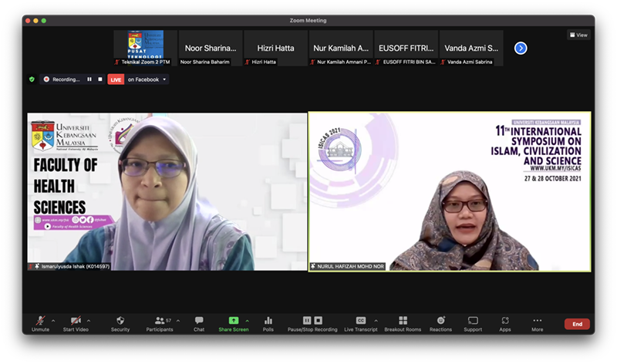Expand the audio options arrow beside Unmute

tap(53, 320)
